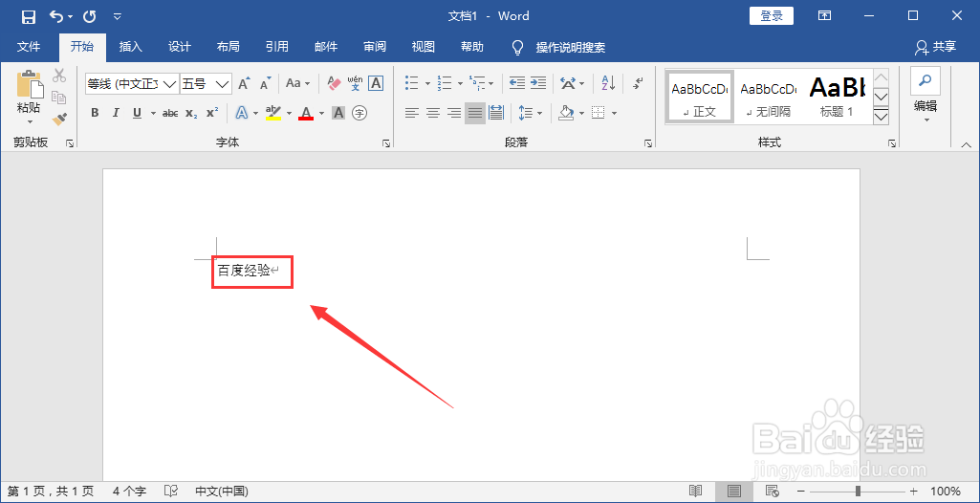
Task: Toggle superscript formatting
Action: 212,113
